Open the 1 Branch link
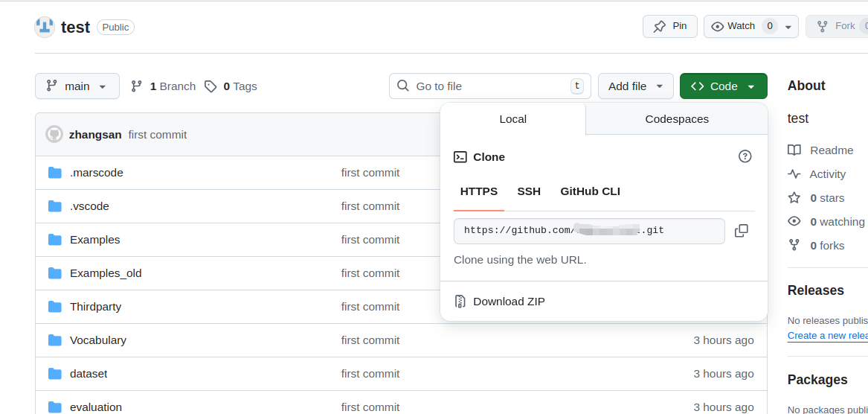This screenshot has width=868, height=414. [164, 86]
